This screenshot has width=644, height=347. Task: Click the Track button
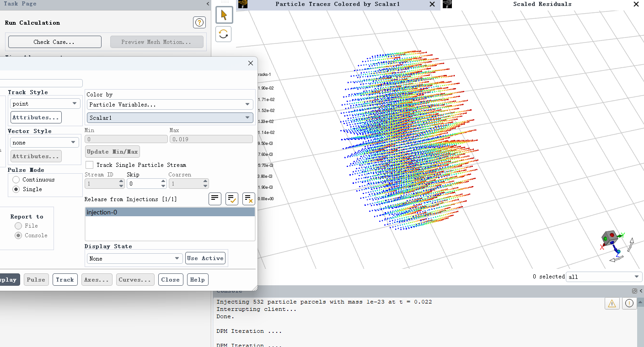[x=65, y=280]
